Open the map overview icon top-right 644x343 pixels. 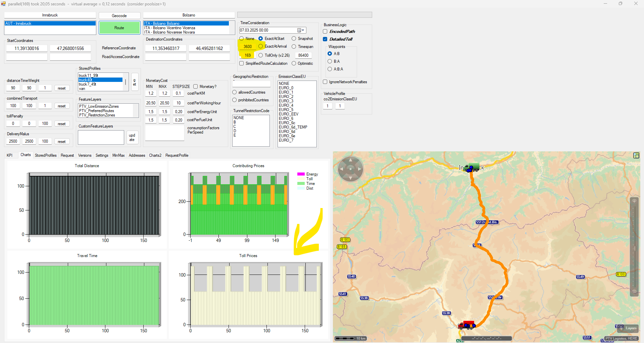636,155
